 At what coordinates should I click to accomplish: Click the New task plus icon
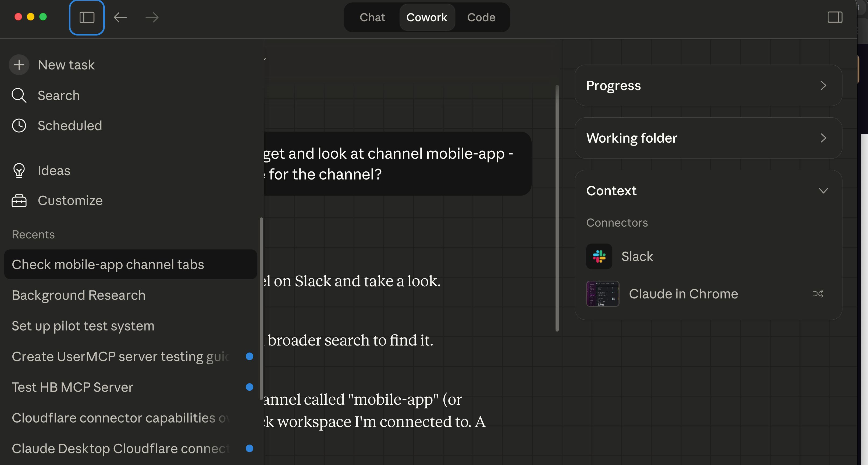(x=19, y=65)
